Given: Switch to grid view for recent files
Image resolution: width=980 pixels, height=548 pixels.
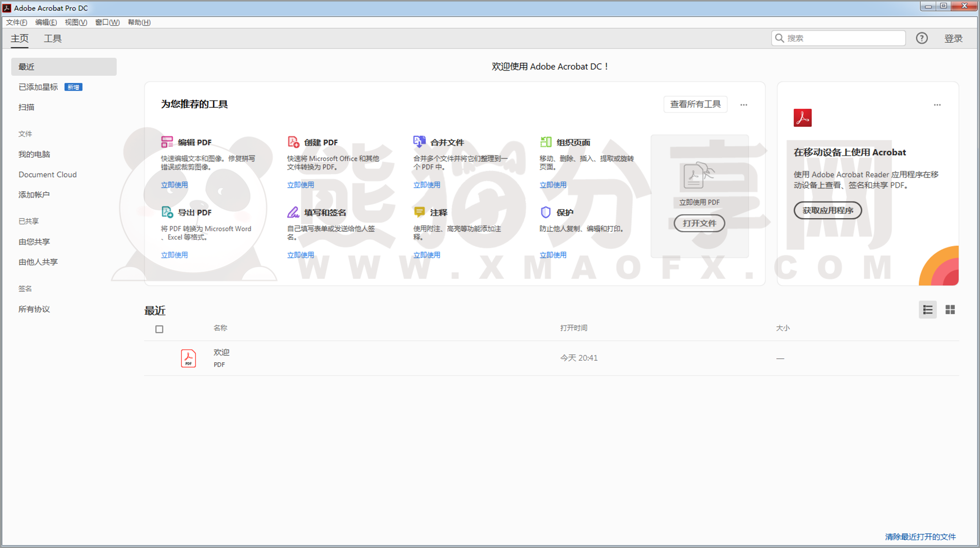Looking at the screenshot, I should tap(950, 310).
